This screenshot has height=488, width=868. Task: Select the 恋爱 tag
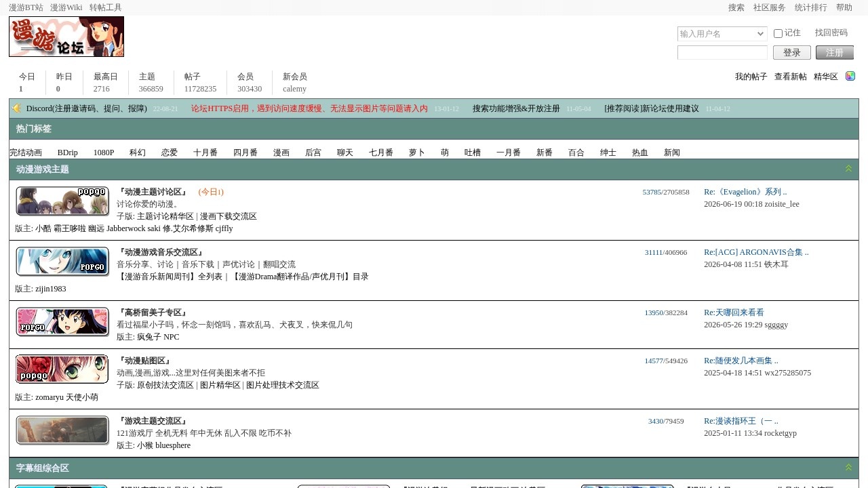point(170,152)
